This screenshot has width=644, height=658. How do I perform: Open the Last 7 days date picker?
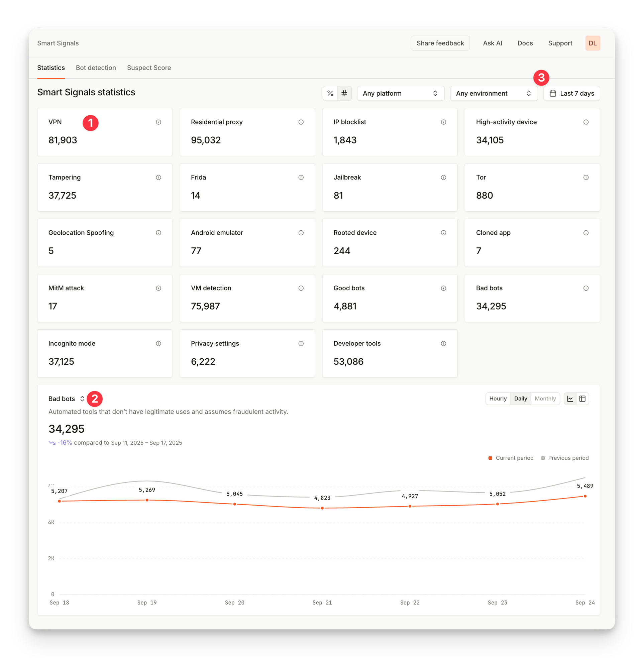(x=571, y=93)
